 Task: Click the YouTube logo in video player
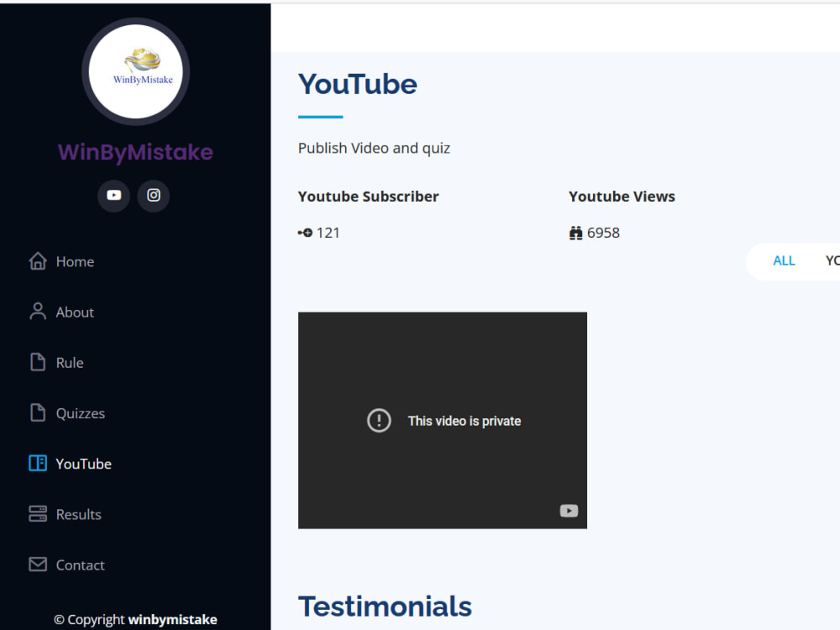tap(569, 511)
